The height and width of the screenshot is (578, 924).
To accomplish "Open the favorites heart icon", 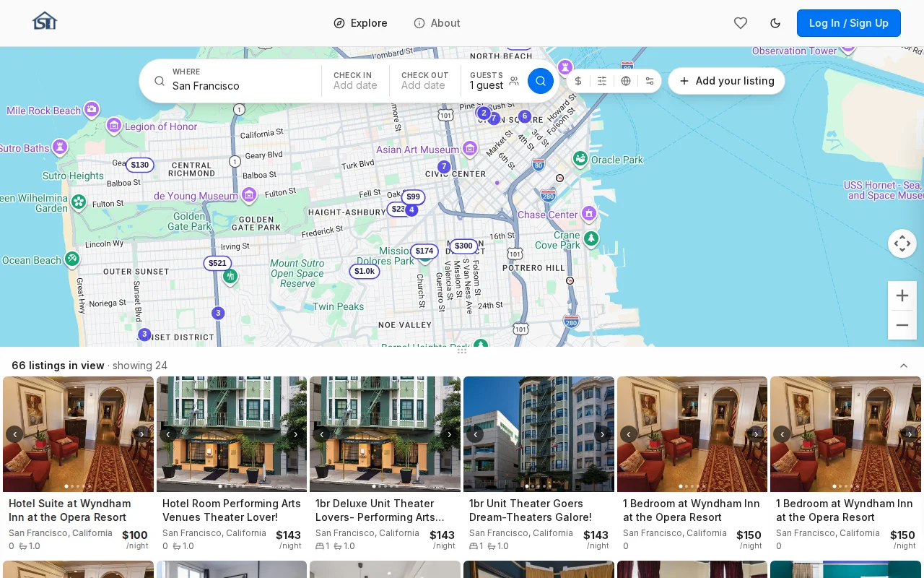I will pos(741,23).
